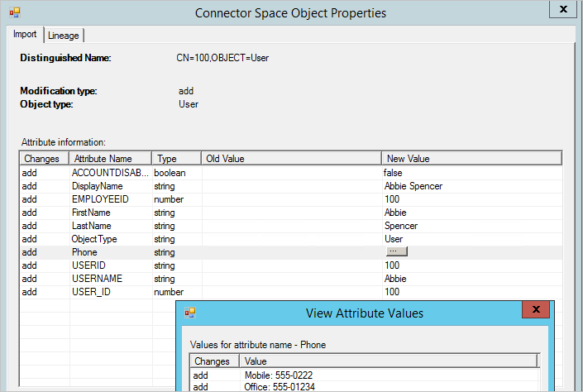Click the 'boolean' type cell
Screen dimensions: 583x392
170,173
